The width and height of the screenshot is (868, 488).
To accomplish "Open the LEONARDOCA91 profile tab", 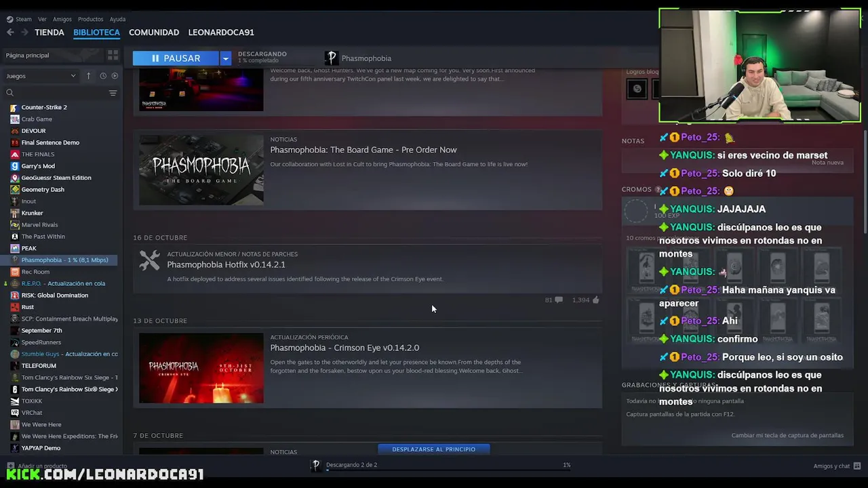I will point(221,32).
